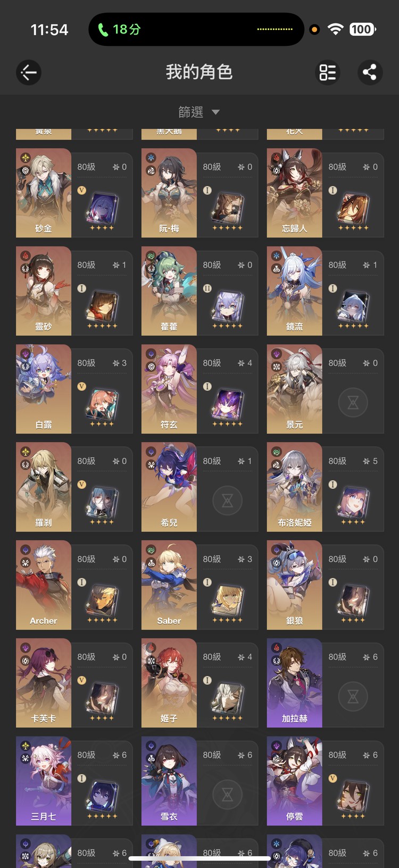The height and width of the screenshot is (868, 399).
Task: Select the Saber character portrait
Action: 169,585
